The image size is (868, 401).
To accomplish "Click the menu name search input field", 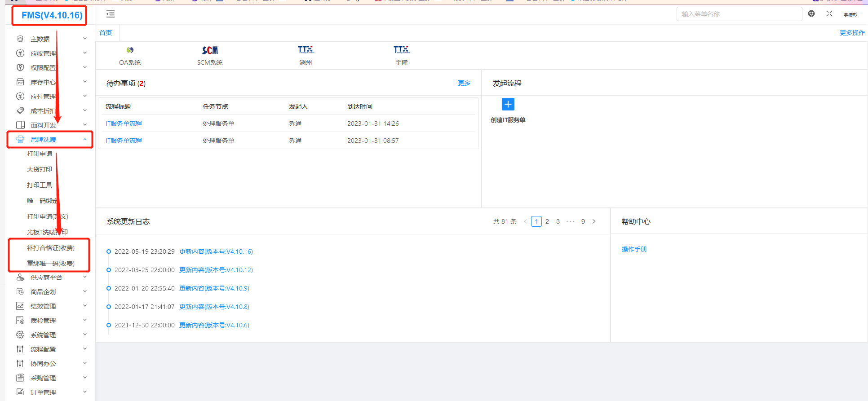I will pyautogui.click(x=739, y=14).
